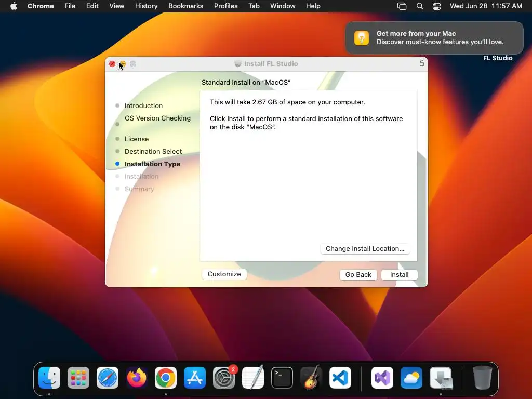Click the dimmed Summary step
Screen dimensions: 532x399
139,189
